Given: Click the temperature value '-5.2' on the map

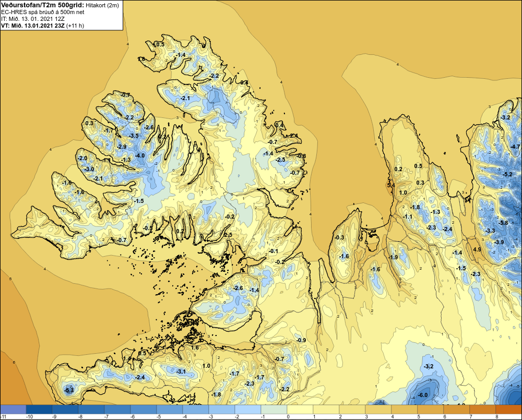Looking at the screenshot, I should point(507,174).
